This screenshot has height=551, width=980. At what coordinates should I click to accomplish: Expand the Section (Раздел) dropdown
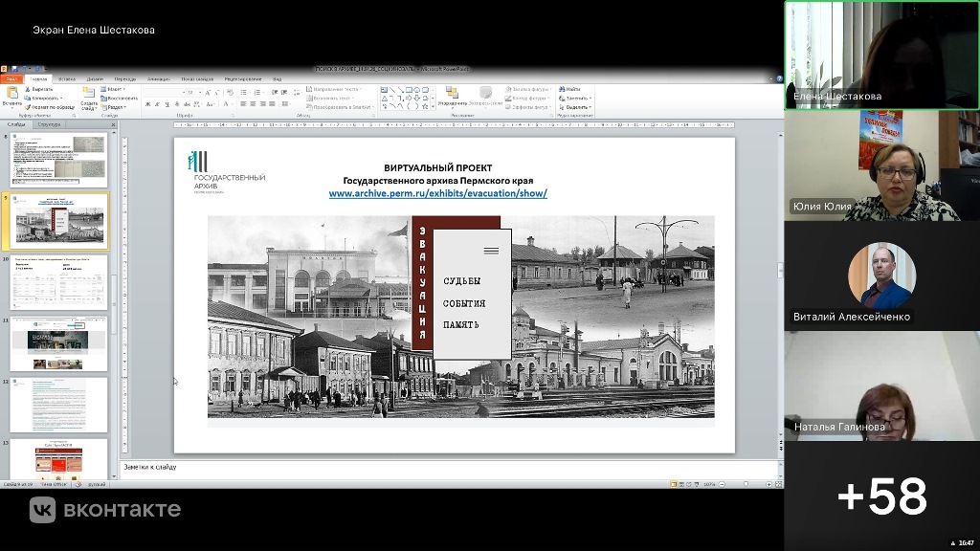[117, 107]
